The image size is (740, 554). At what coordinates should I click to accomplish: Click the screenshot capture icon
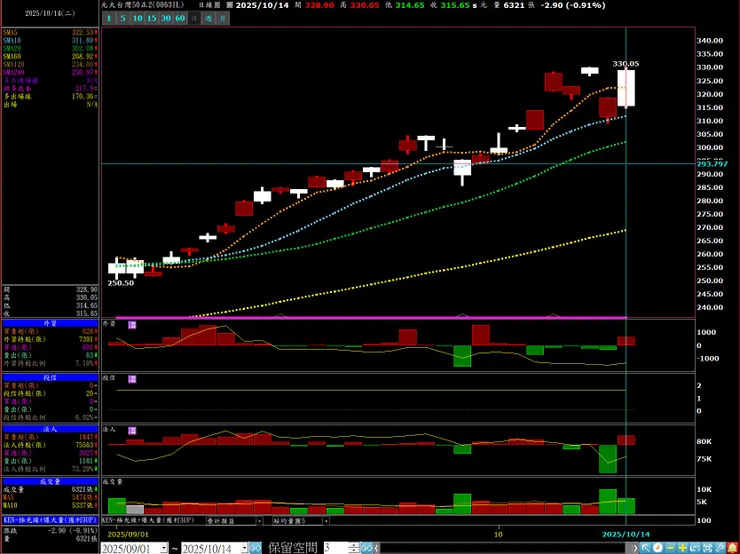[707, 548]
